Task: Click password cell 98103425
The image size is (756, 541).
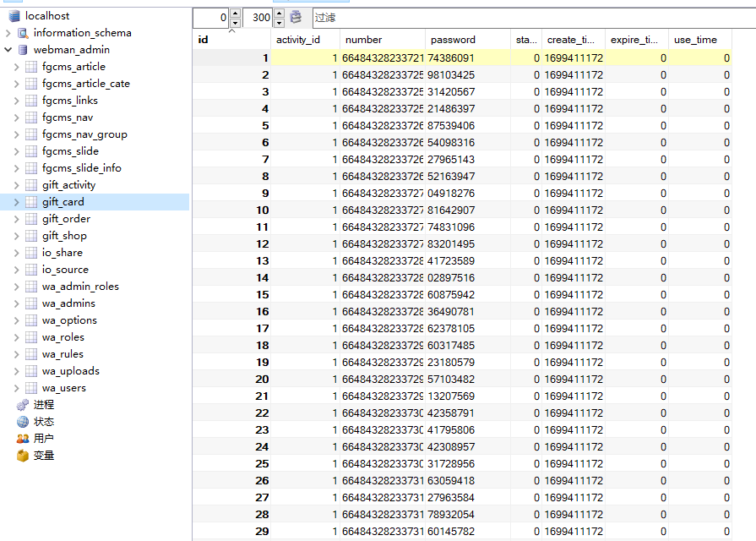Action: click(x=468, y=74)
